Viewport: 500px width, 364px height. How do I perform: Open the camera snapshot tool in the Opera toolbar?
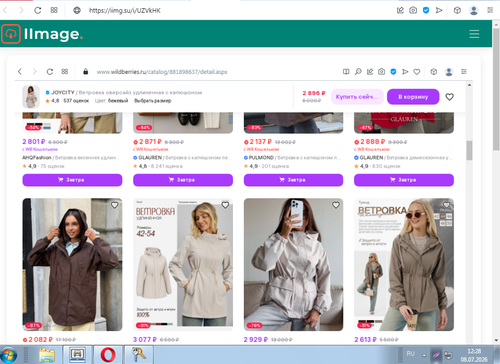(413, 10)
